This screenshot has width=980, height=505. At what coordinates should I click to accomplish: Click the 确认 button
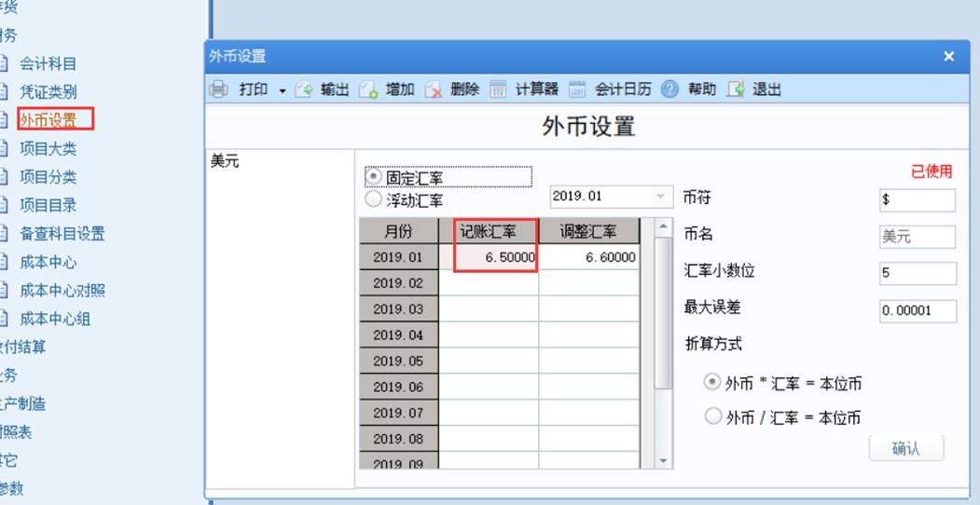point(906,448)
